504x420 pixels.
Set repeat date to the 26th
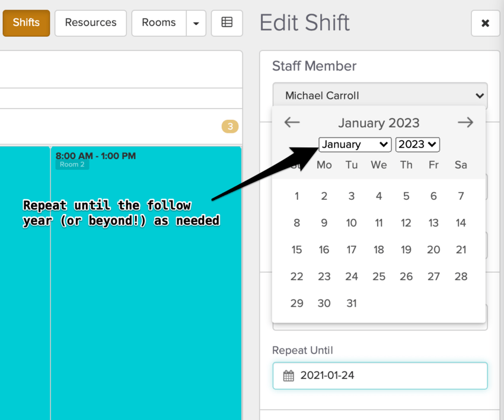[x=406, y=276]
